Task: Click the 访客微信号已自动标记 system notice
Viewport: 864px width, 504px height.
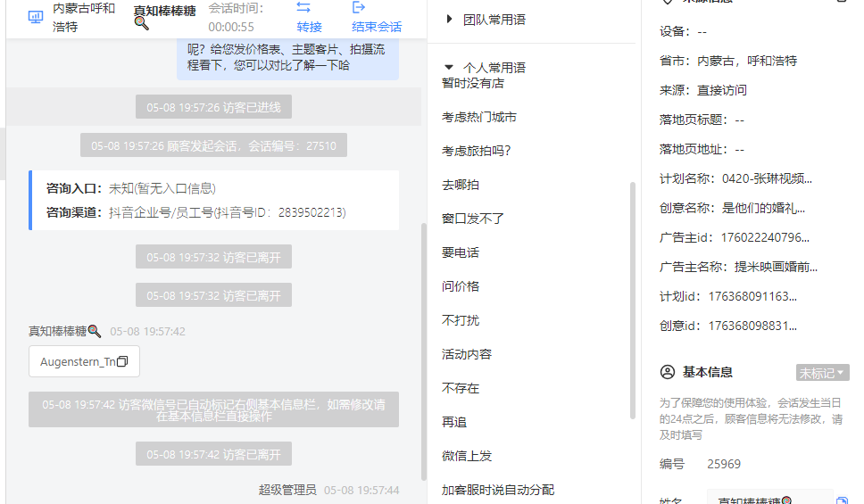Action: click(x=214, y=409)
